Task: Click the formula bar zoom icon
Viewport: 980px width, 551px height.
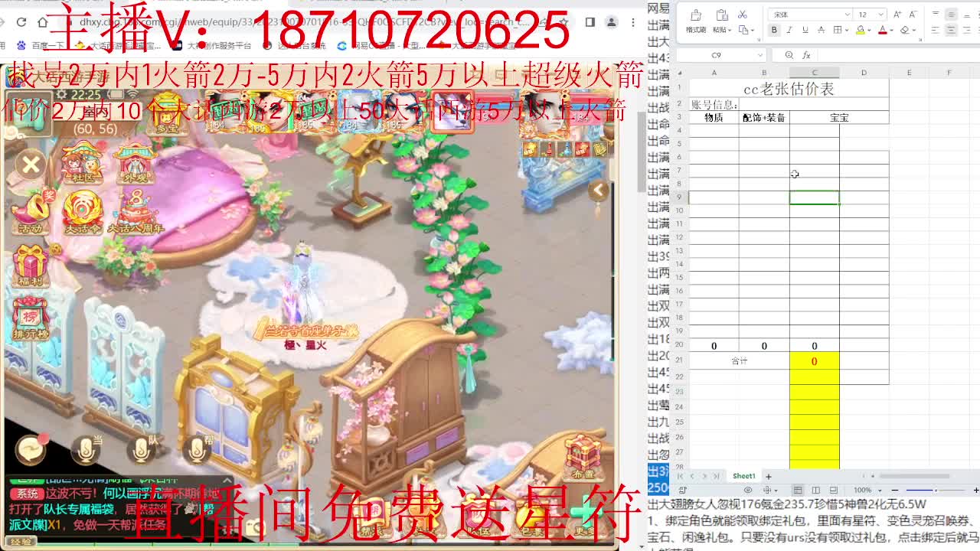Action: (789, 55)
